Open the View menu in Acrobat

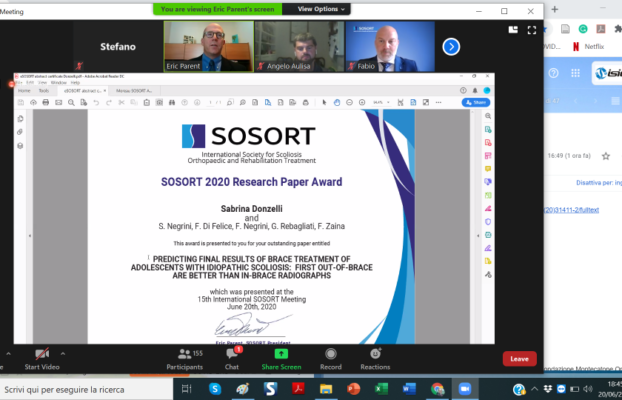click(42, 83)
